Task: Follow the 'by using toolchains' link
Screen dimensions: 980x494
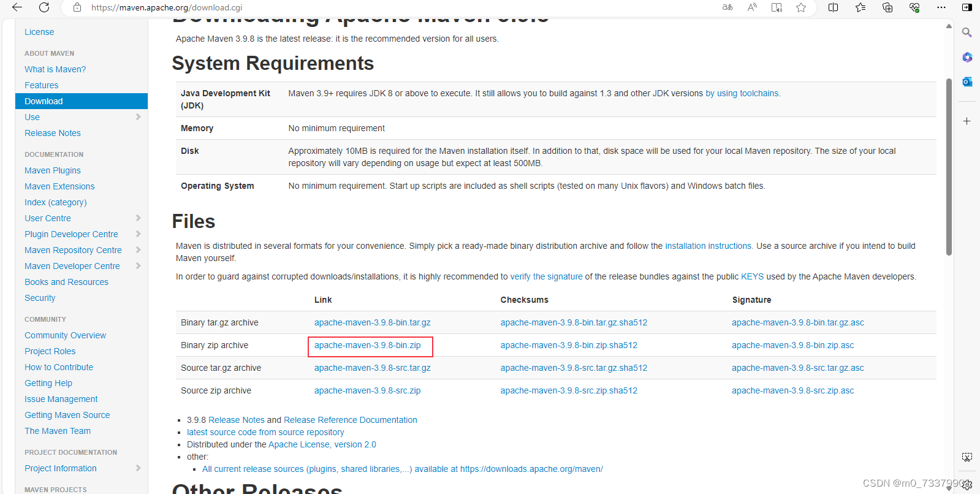Action: coord(743,93)
